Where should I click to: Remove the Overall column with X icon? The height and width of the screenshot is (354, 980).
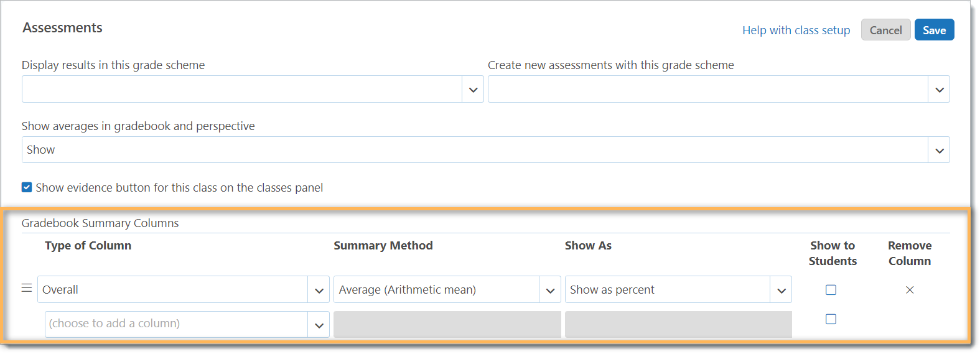[910, 290]
